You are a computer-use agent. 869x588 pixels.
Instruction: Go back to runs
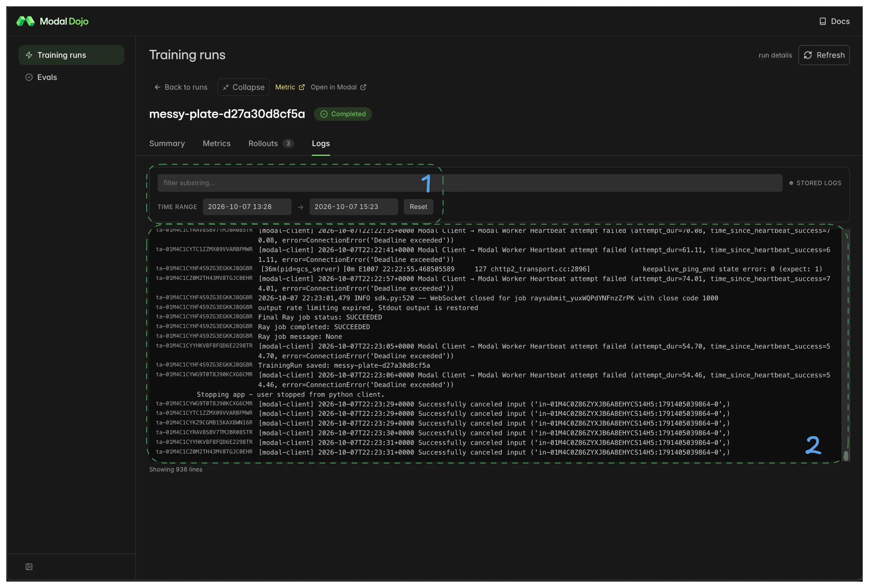pos(181,87)
